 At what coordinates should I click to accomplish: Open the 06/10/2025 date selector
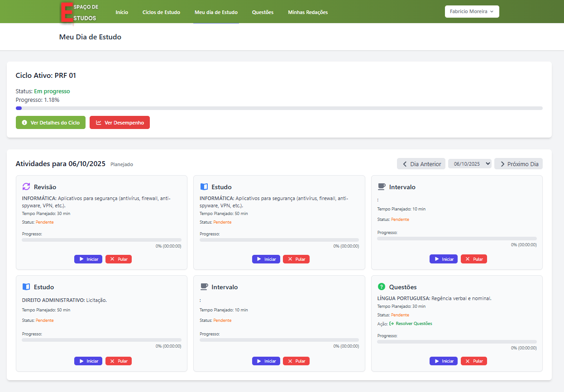(x=469, y=164)
